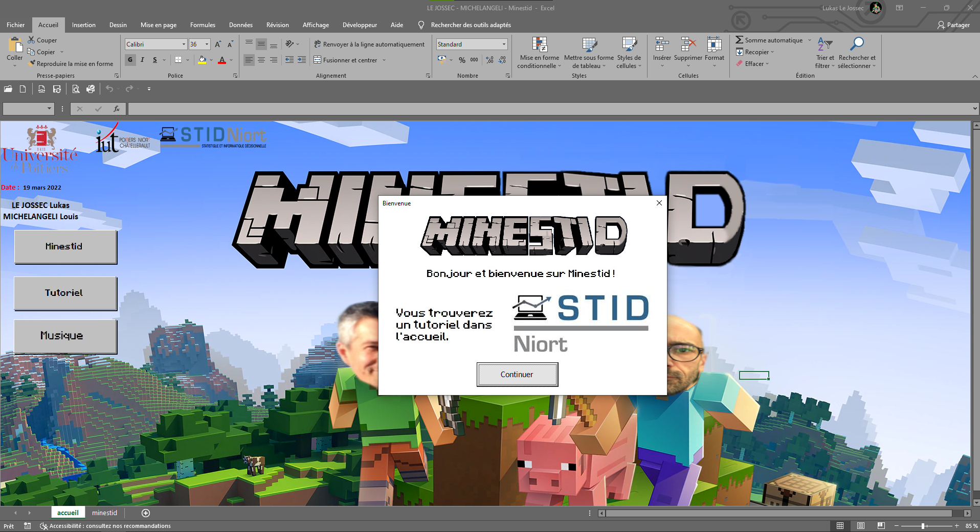Click the Couper scissors icon
This screenshot has width=980, height=532.
(31, 40)
